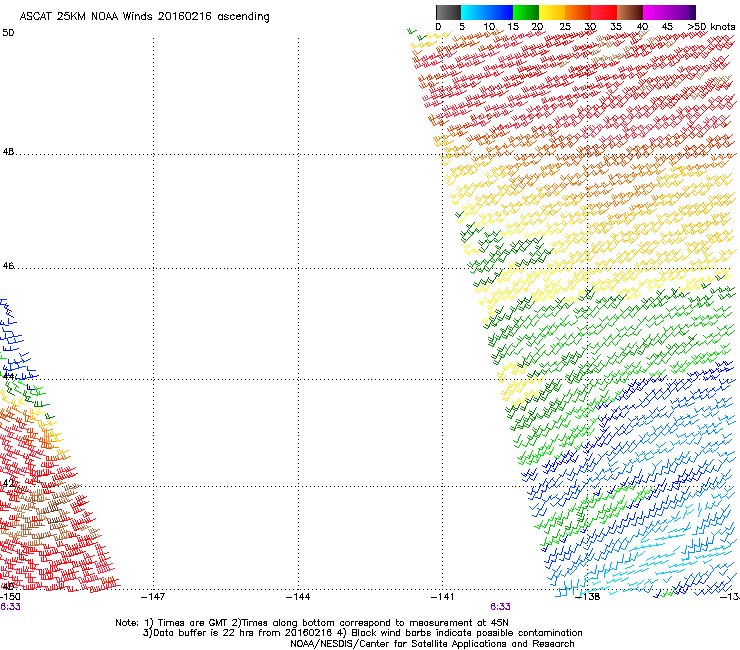
Task: Click the '42' latitude label
Action: click(x=8, y=483)
